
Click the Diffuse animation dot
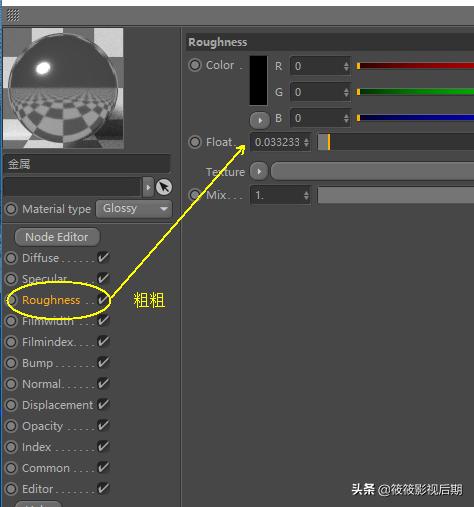11,258
